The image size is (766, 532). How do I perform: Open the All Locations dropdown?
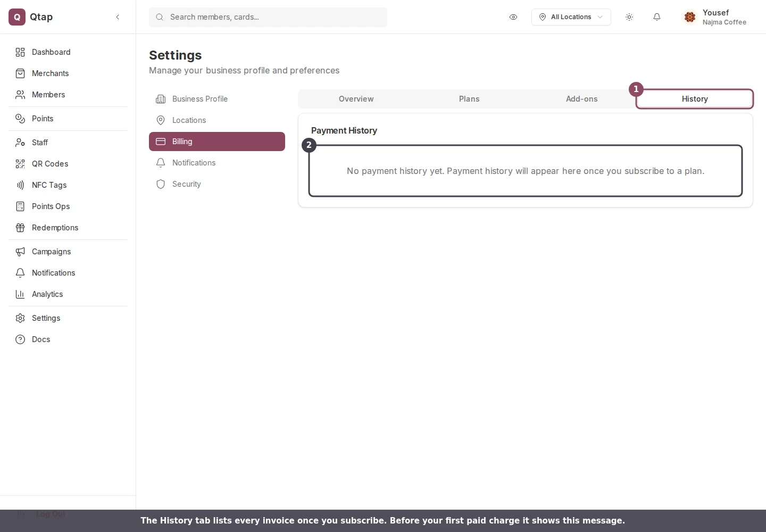pyautogui.click(x=571, y=17)
